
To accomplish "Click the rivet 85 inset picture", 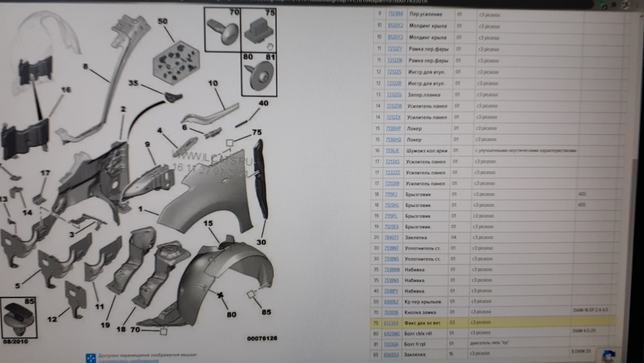I will 18,318.
